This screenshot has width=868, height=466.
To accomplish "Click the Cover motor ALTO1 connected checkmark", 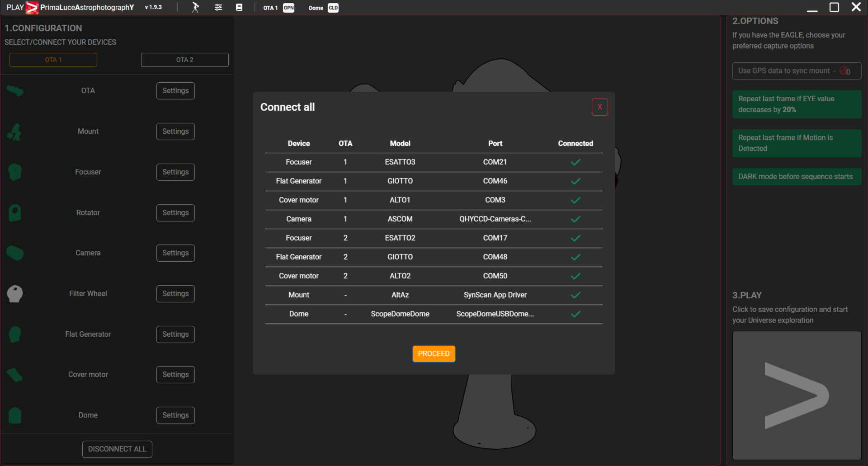I will (x=576, y=200).
